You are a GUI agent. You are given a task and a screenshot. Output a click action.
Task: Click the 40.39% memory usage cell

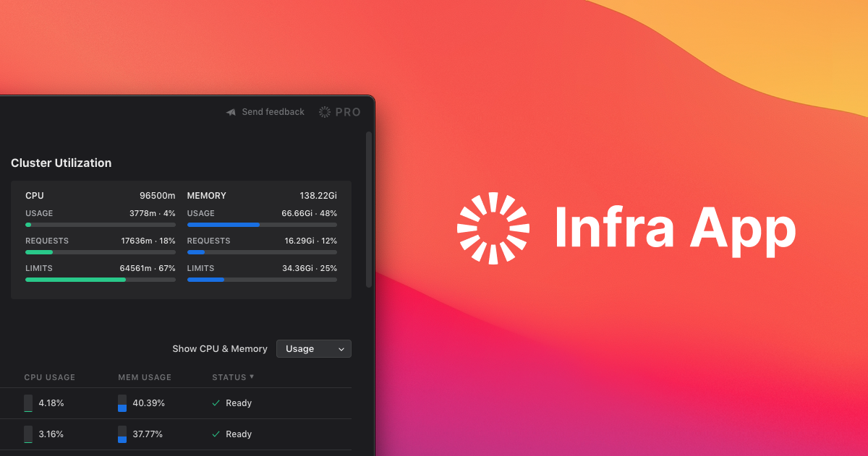pyautogui.click(x=148, y=403)
